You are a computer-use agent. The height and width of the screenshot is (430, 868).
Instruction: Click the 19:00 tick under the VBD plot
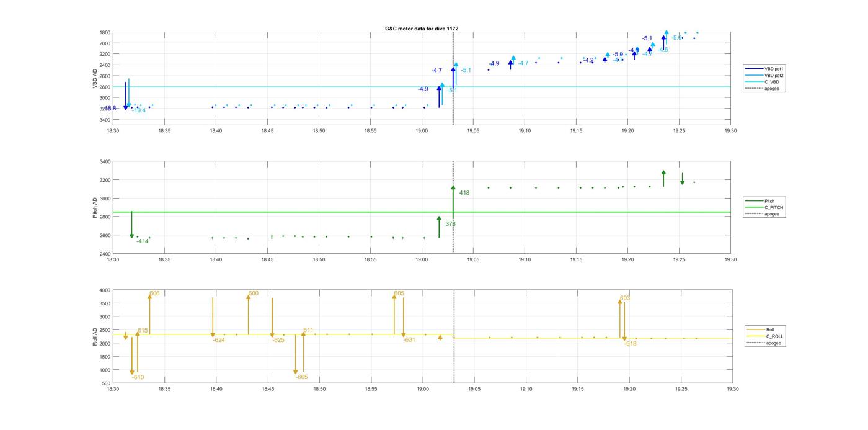[422, 131]
